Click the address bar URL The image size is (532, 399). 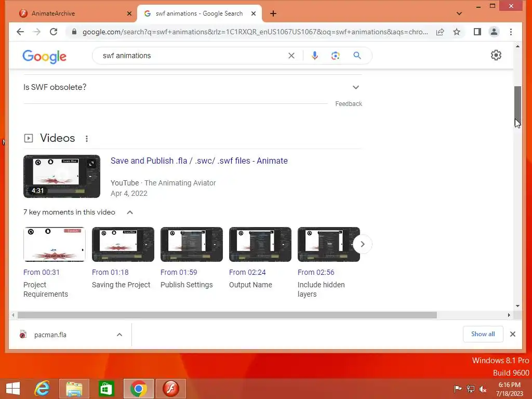coord(255,32)
